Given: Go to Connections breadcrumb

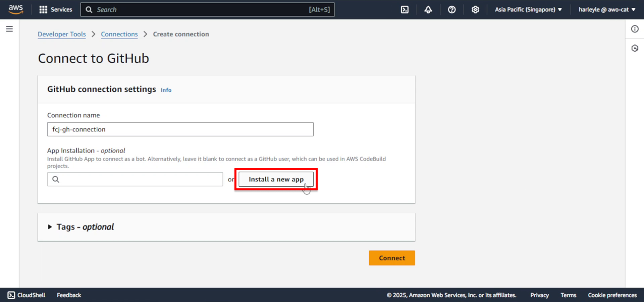Looking at the screenshot, I should pyautogui.click(x=119, y=34).
